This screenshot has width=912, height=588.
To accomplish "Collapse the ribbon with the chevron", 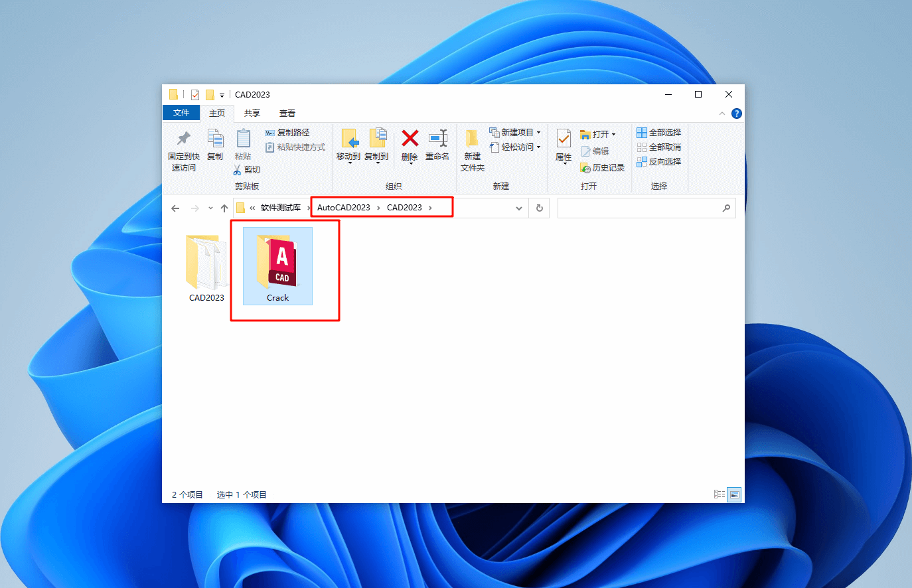I will (x=722, y=113).
